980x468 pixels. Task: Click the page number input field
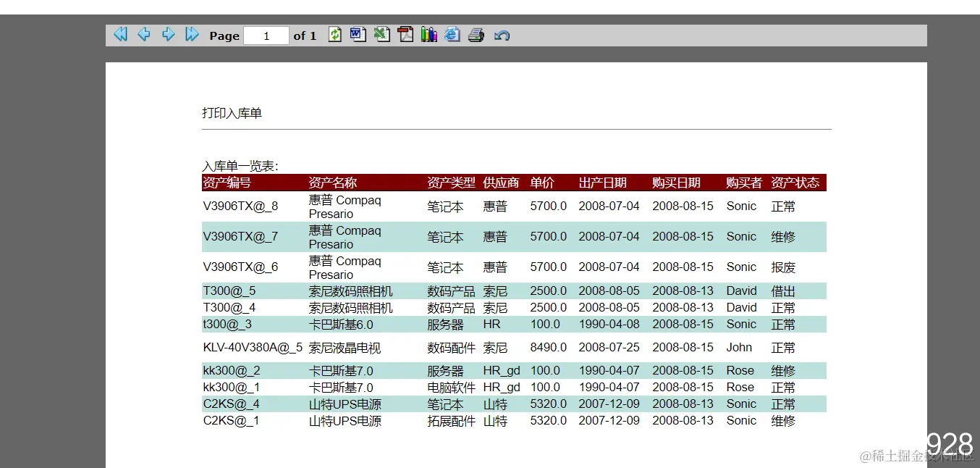[266, 35]
